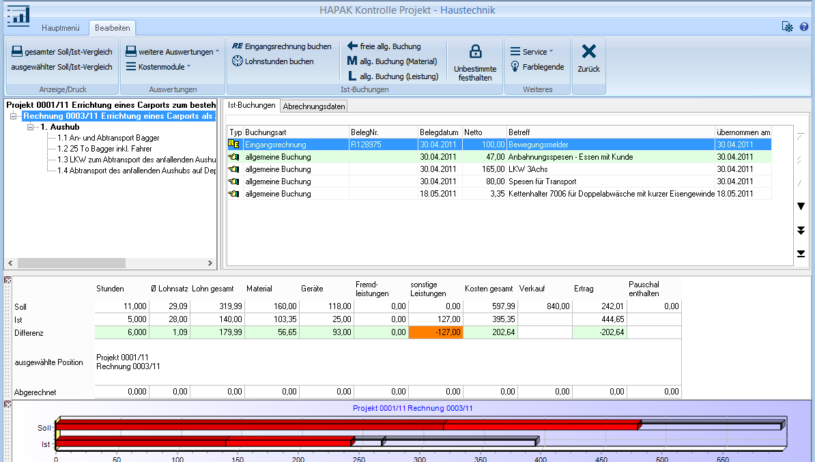This screenshot has width=815, height=462.
Task: Switch to the Ist-Buchungen tab
Action: click(x=252, y=105)
